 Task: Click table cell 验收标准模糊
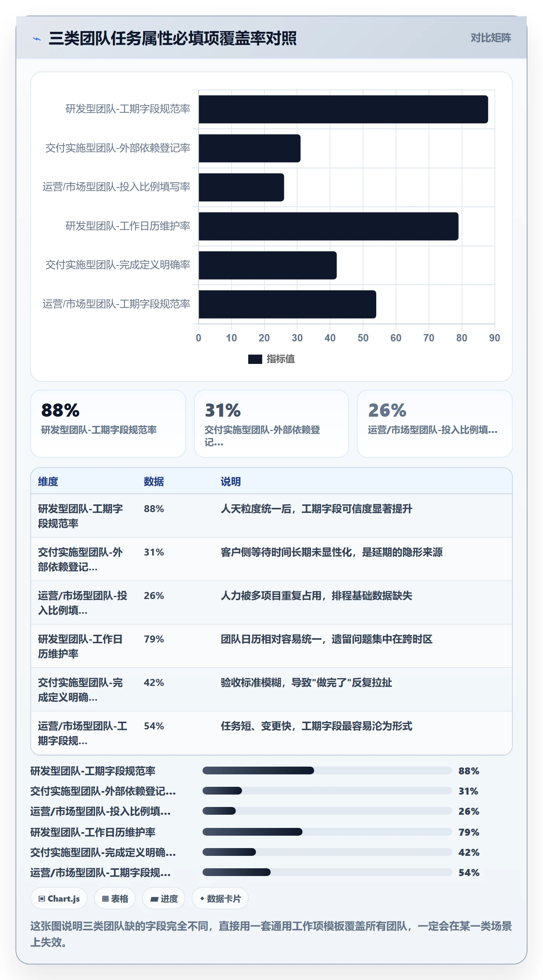(x=306, y=682)
